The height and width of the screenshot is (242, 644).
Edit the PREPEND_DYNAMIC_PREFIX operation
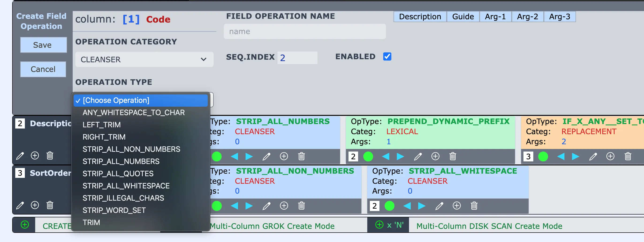click(x=418, y=156)
